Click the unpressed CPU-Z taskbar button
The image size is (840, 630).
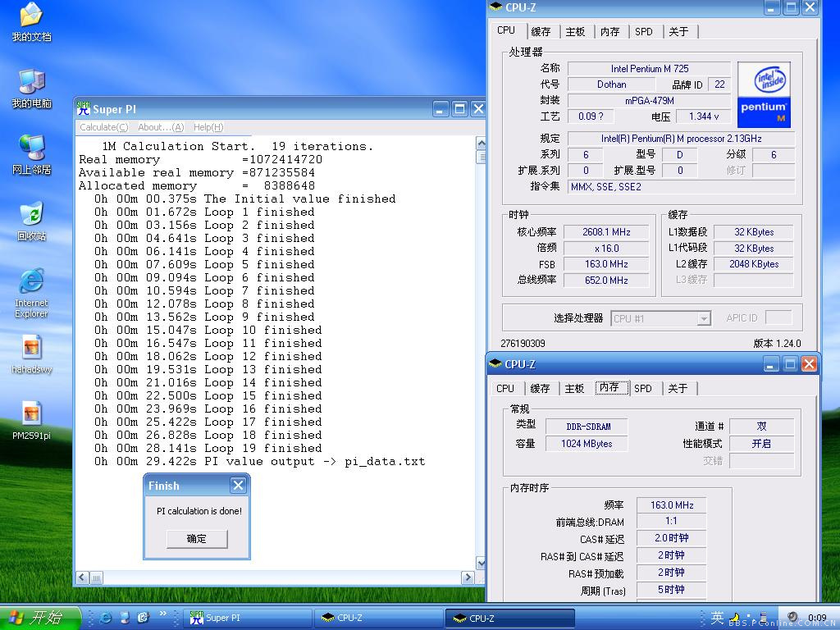(x=379, y=618)
